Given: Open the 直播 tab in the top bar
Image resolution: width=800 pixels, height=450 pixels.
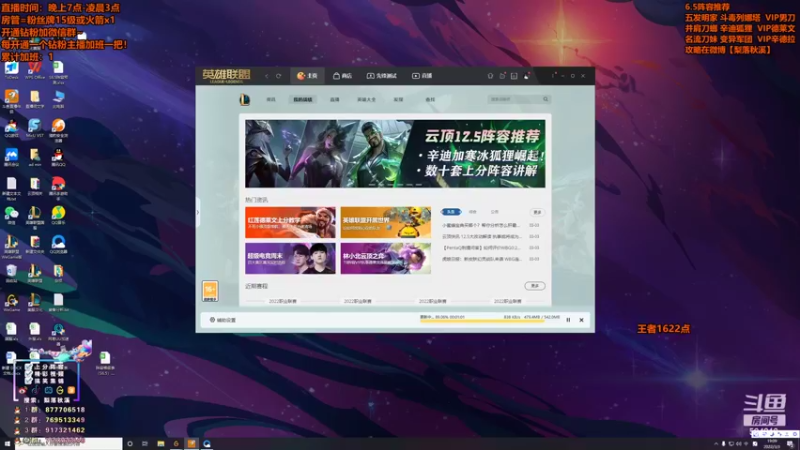Looking at the screenshot, I should 422,76.
